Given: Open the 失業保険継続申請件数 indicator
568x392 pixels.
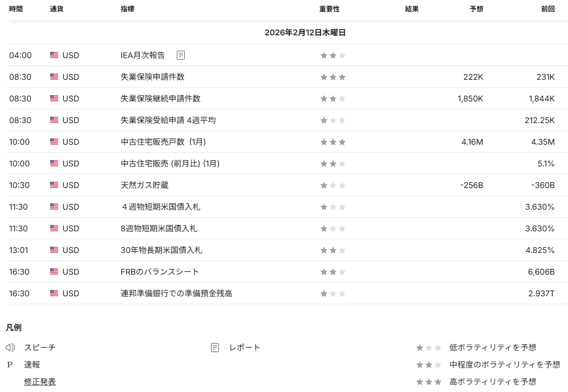Looking at the screenshot, I should click(x=160, y=99).
